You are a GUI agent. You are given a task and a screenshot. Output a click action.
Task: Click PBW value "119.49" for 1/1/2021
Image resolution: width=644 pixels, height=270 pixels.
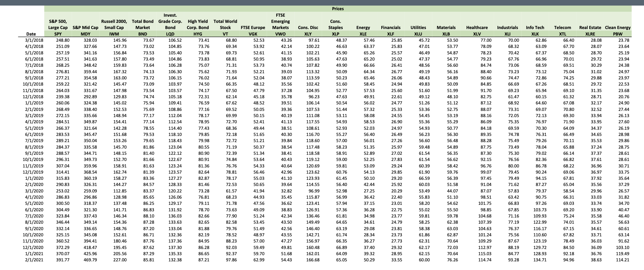622,254
